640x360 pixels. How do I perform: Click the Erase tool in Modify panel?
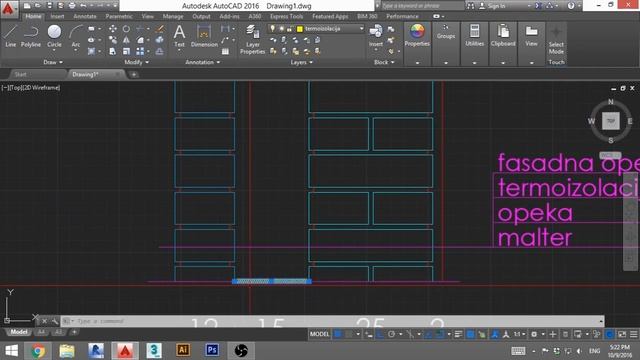click(x=160, y=29)
